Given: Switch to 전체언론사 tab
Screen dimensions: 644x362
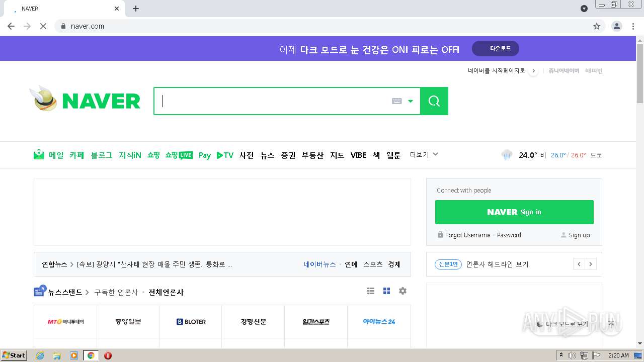Looking at the screenshot, I should 166,292.
